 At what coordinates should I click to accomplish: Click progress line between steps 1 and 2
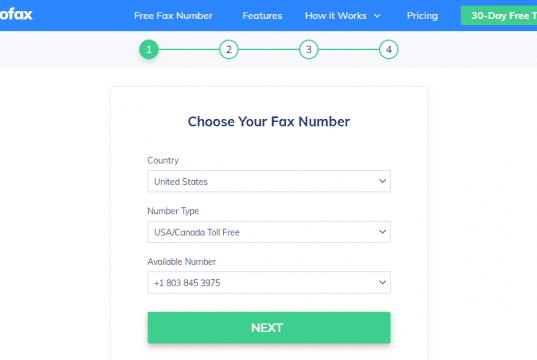click(x=189, y=50)
